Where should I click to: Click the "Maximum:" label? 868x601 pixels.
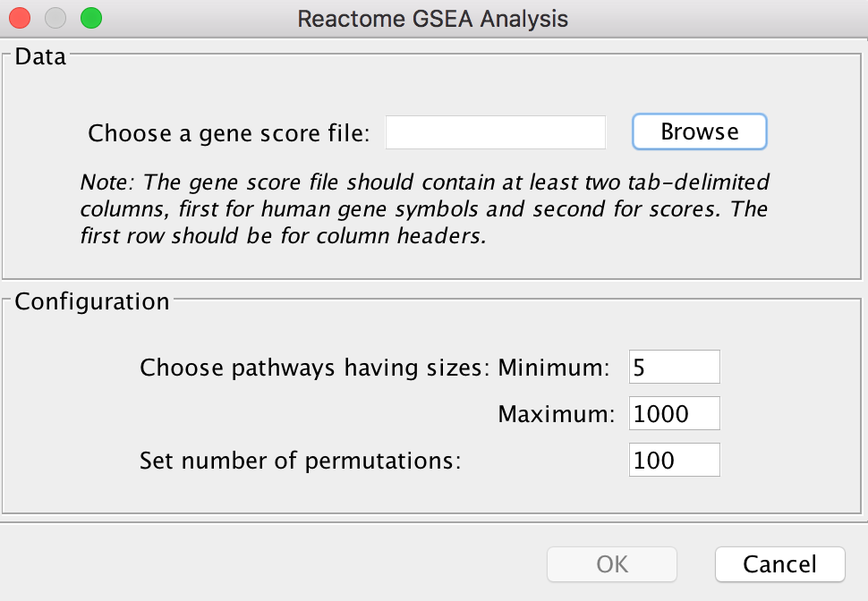pyautogui.click(x=557, y=414)
